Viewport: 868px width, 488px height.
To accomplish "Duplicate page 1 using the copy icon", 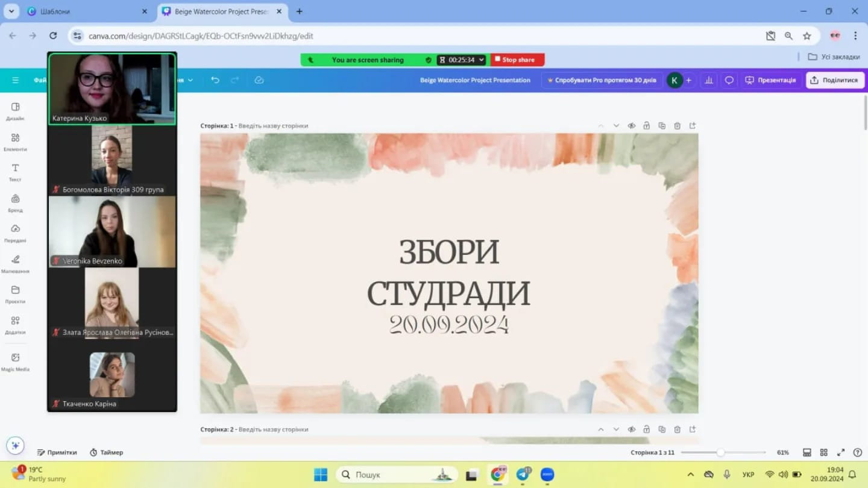I will tap(662, 126).
